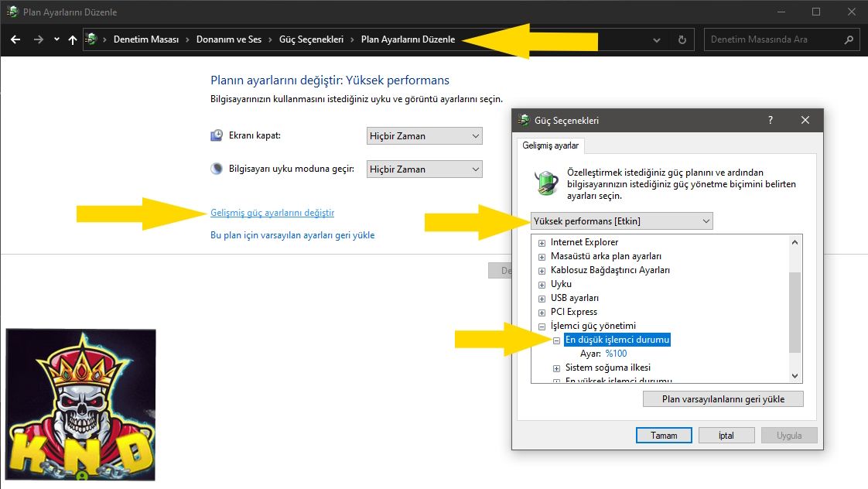Go to Güç Seçenekleri breadcrumb

[311, 39]
